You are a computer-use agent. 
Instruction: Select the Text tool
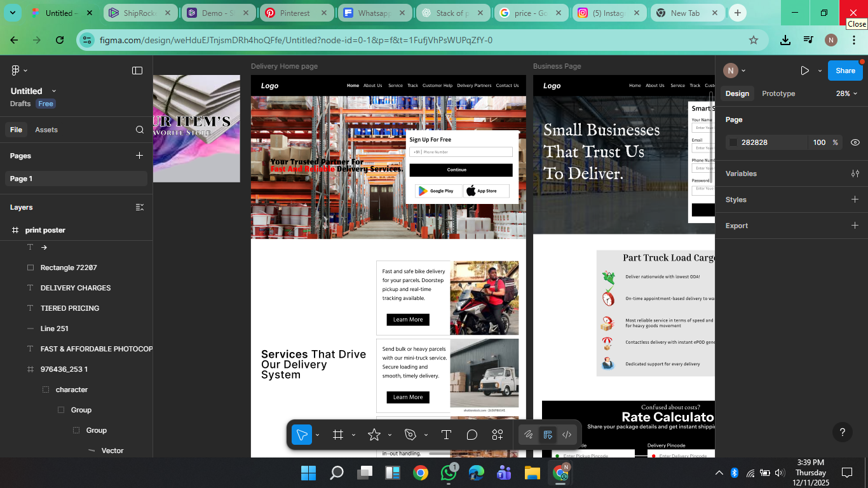[446, 435]
